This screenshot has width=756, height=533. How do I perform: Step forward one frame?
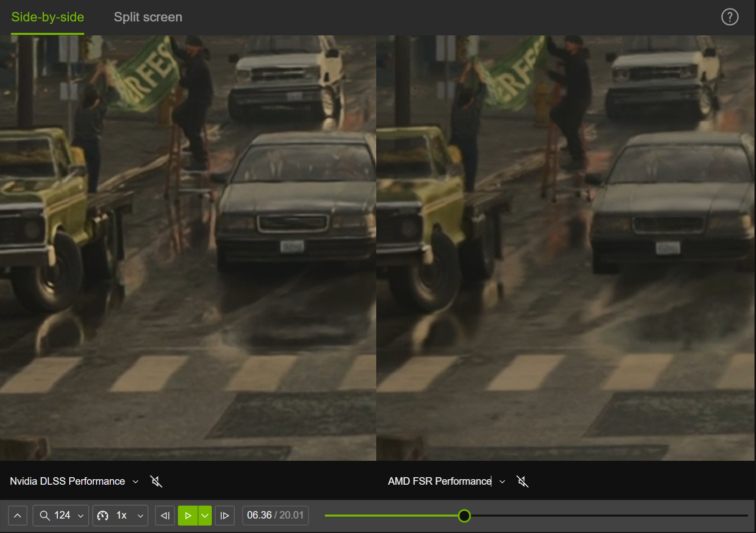(225, 516)
